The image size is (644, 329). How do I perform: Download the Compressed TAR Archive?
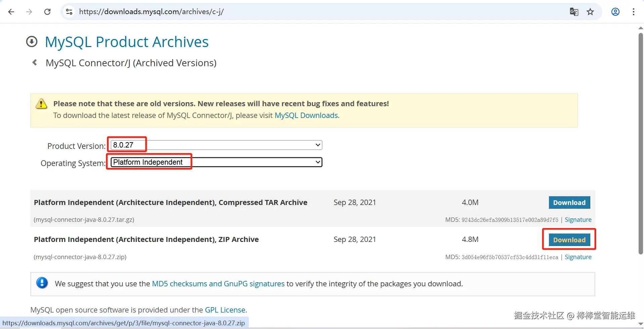point(569,203)
